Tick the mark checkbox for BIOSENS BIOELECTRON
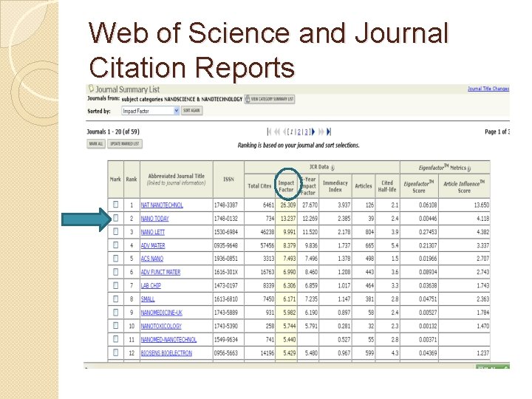This screenshot has width=532, height=399. pyautogui.click(x=116, y=352)
